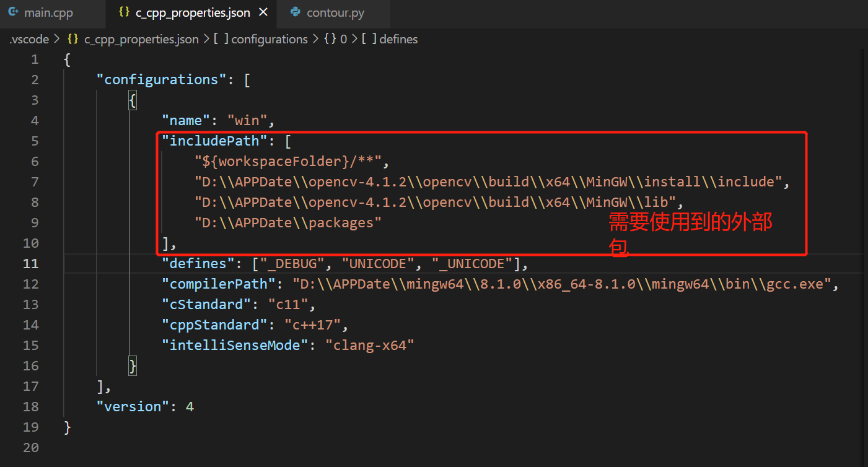Click the breadcrumb chevron after .vscode
Viewport: 868px width, 467px height.
pyautogui.click(x=56, y=39)
